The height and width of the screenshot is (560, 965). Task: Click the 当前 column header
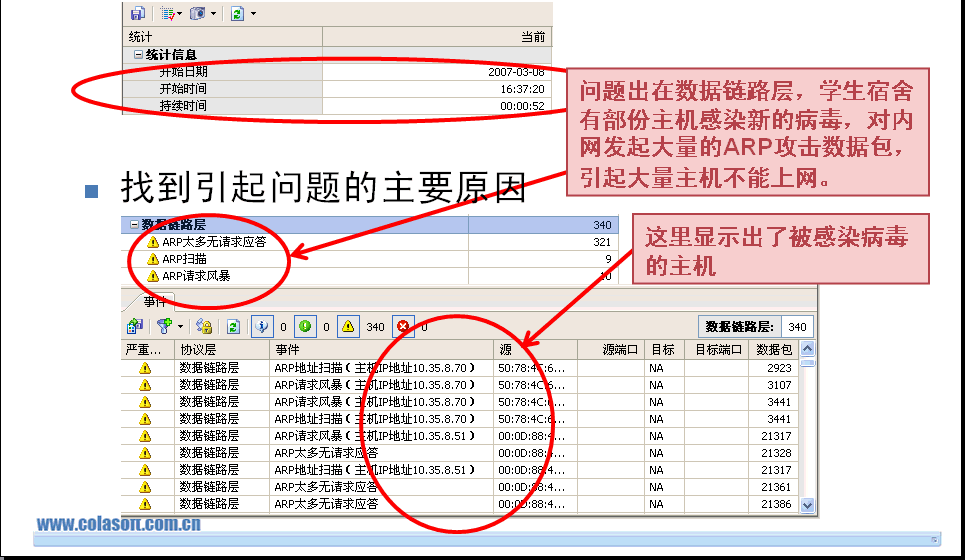pyautogui.click(x=437, y=37)
